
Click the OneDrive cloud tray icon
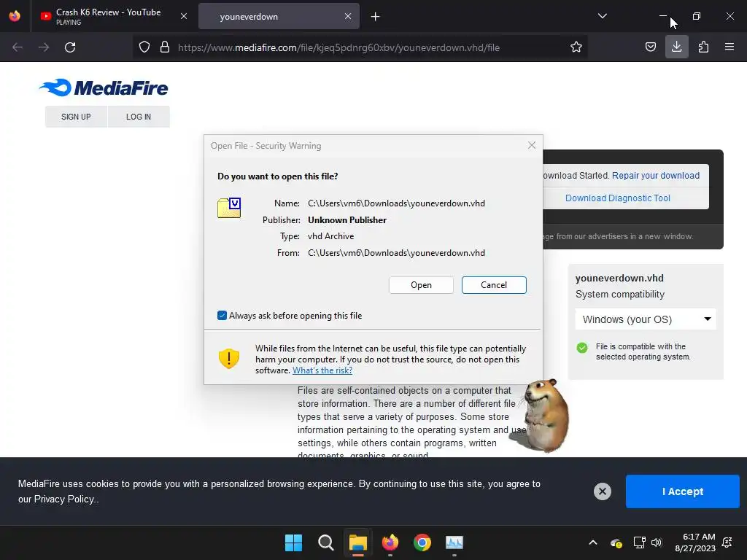coord(616,542)
